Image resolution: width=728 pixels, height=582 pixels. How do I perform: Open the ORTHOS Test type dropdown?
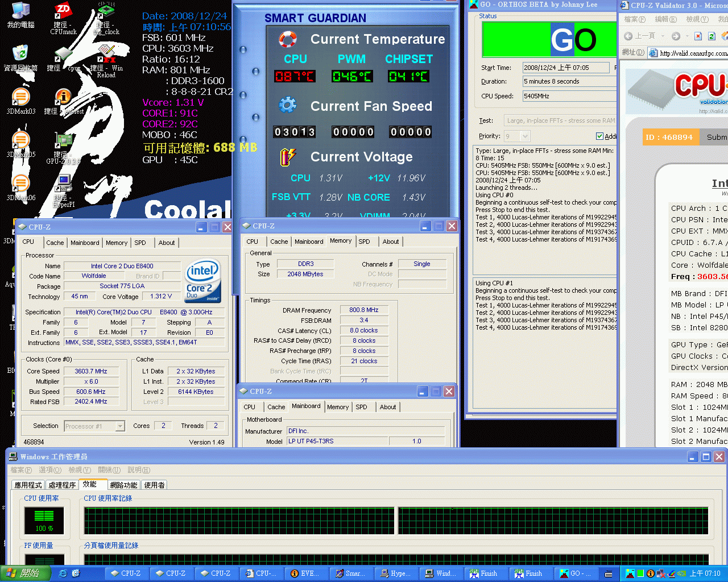pyautogui.click(x=560, y=120)
